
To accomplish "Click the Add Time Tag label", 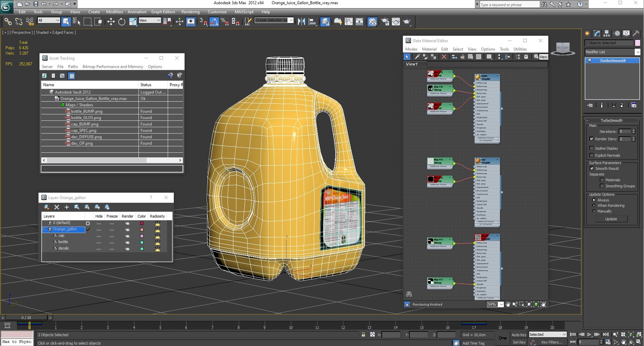I will (473, 343).
